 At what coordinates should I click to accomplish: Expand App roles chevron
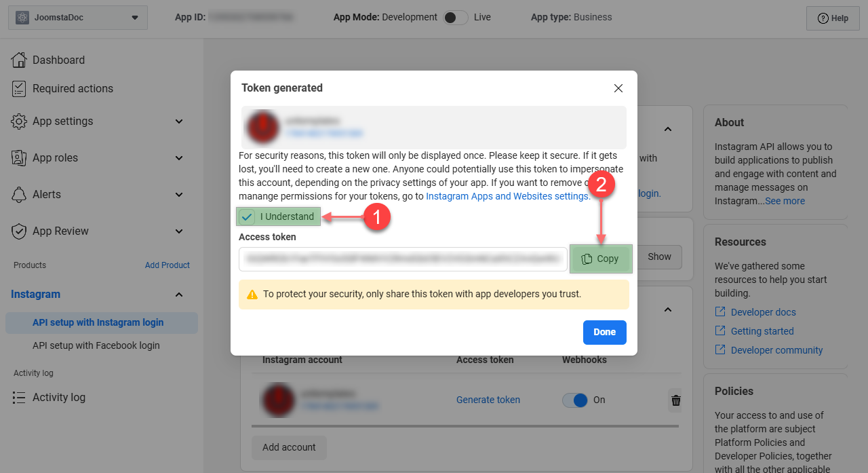tap(179, 158)
